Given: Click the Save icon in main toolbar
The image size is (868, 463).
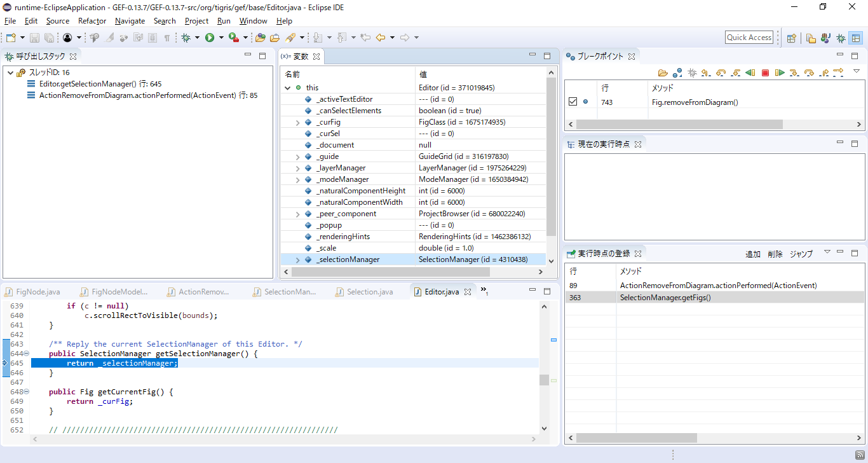Looking at the screenshot, I should (35, 38).
